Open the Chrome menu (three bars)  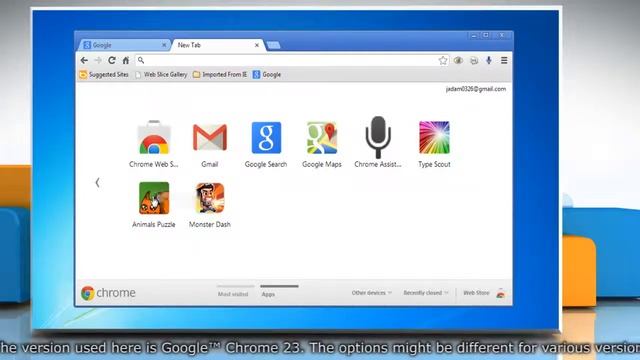(x=504, y=60)
